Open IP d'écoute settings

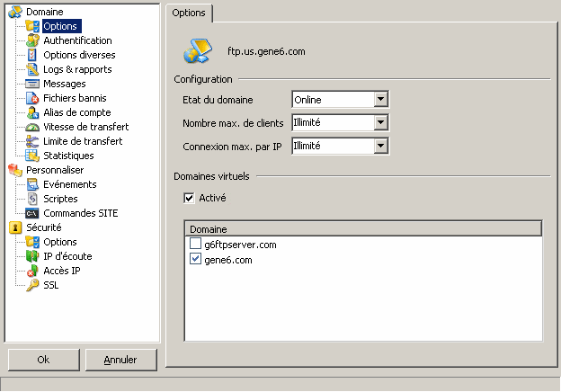pyautogui.click(x=67, y=256)
